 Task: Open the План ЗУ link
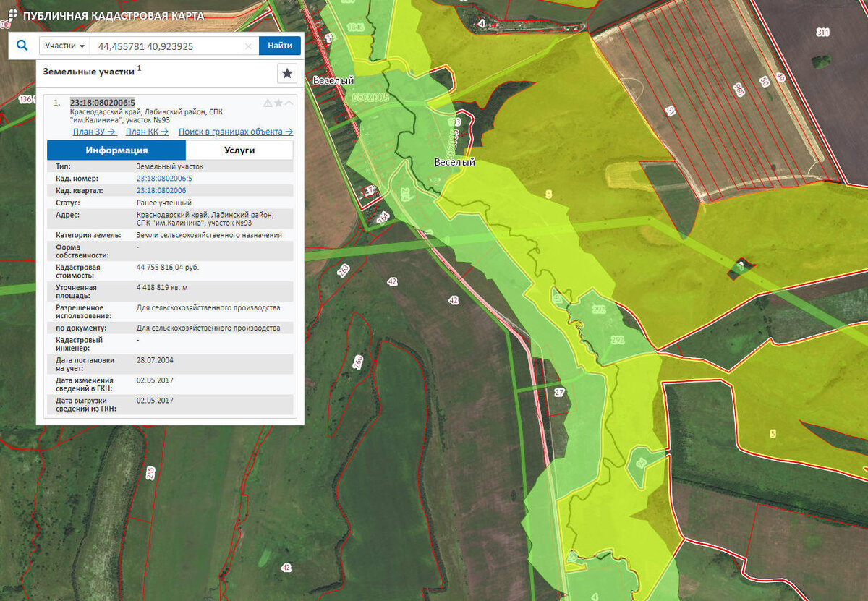(95, 132)
